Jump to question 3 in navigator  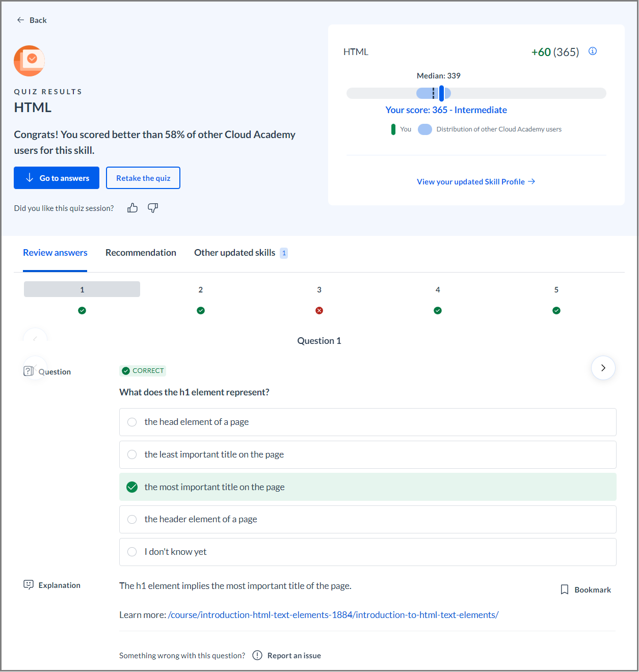pyautogui.click(x=319, y=289)
